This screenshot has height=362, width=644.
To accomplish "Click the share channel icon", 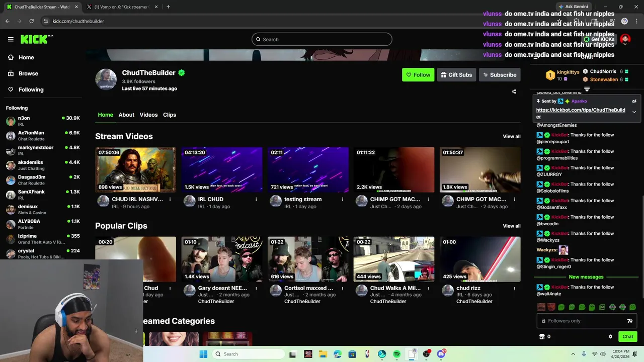I will [514, 92].
